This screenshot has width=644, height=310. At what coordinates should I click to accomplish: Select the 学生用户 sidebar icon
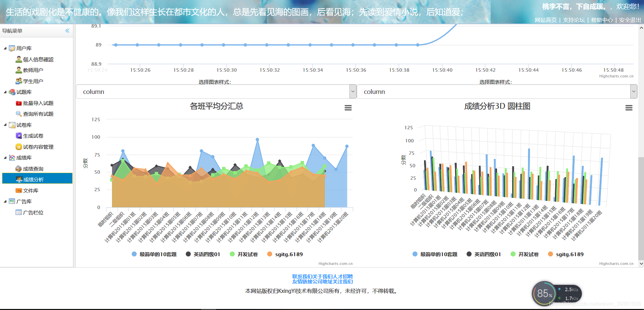pyautogui.click(x=18, y=81)
